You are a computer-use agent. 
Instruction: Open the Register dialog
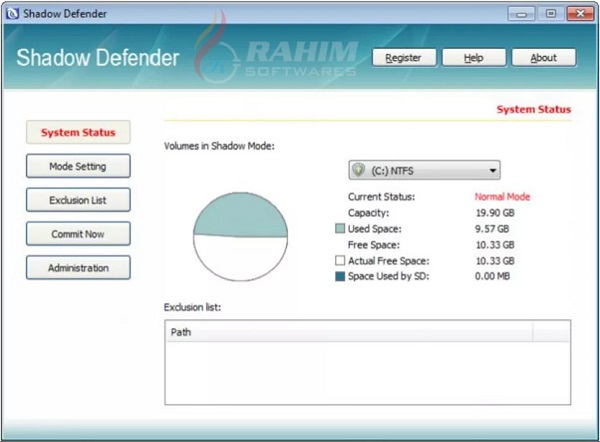404,58
